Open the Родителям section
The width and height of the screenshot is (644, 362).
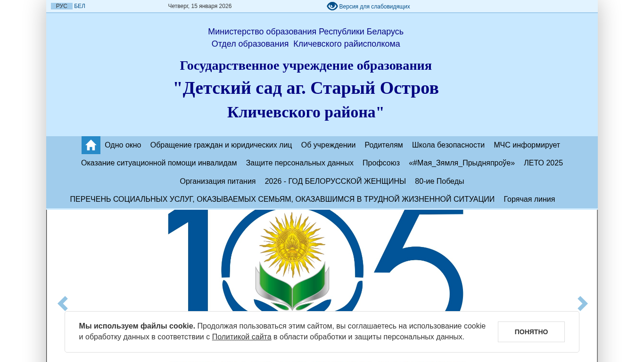click(384, 145)
